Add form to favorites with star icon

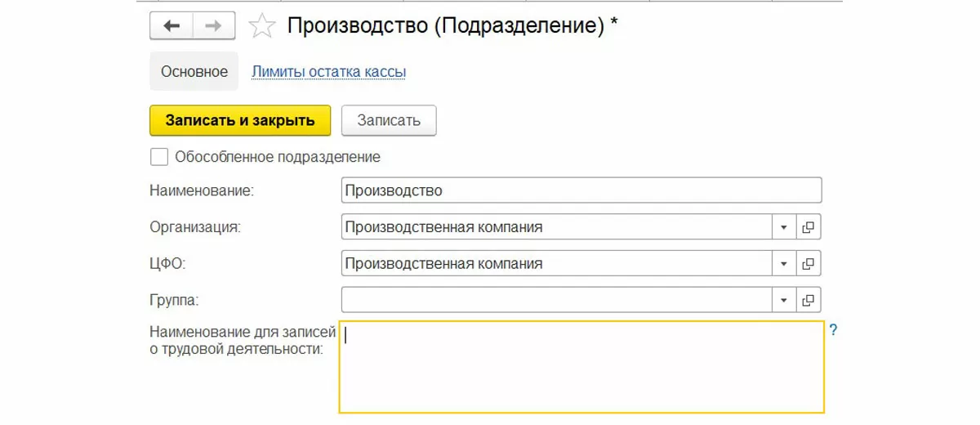(x=262, y=26)
